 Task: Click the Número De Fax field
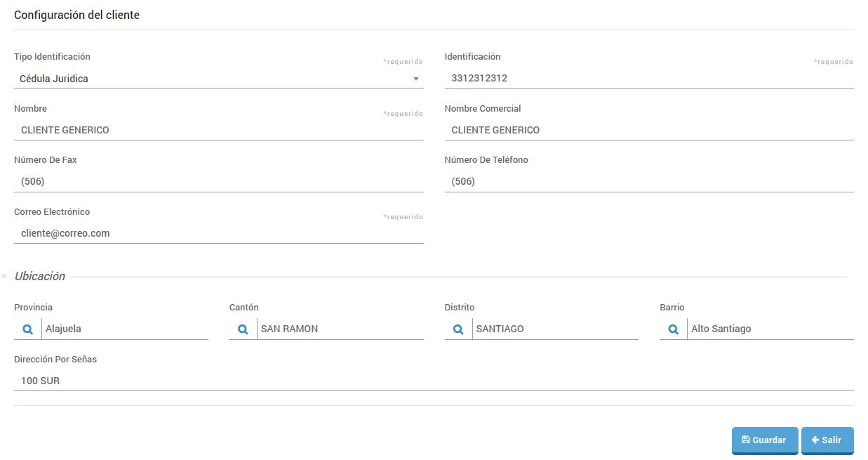pyautogui.click(x=218, y=181)
